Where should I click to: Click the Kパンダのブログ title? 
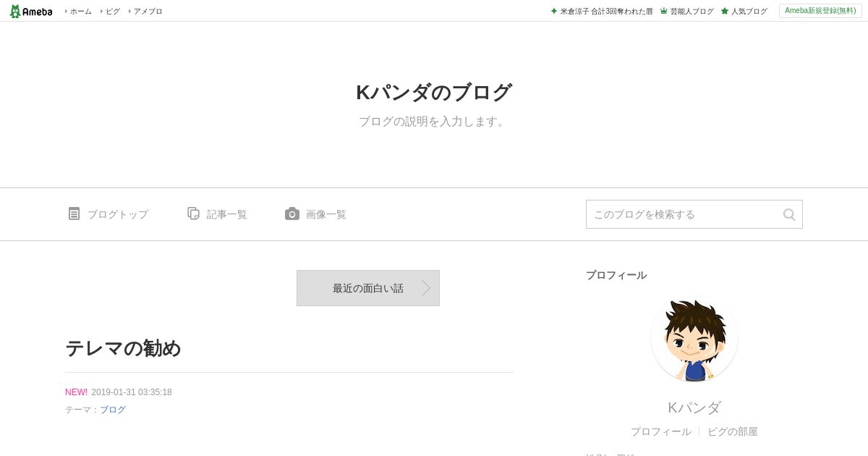[x=434, y=93]
